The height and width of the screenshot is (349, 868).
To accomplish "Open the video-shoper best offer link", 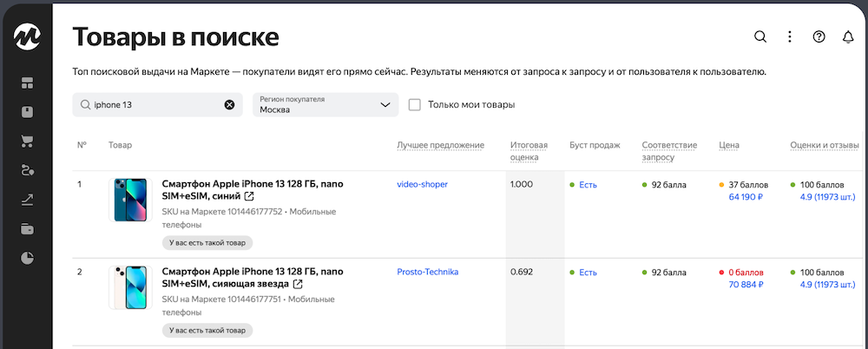I will (x=424, y=184).
